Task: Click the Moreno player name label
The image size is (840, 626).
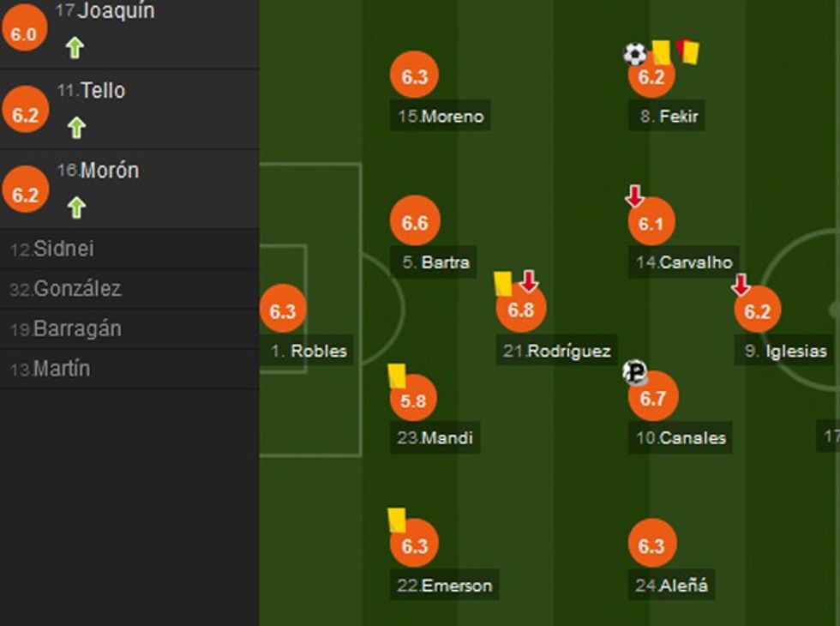Action: 441,117
